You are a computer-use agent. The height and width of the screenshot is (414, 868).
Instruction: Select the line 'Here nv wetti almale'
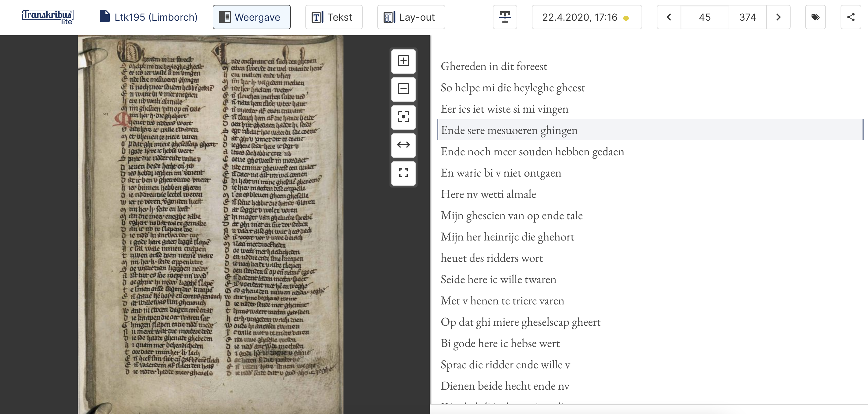488,194
